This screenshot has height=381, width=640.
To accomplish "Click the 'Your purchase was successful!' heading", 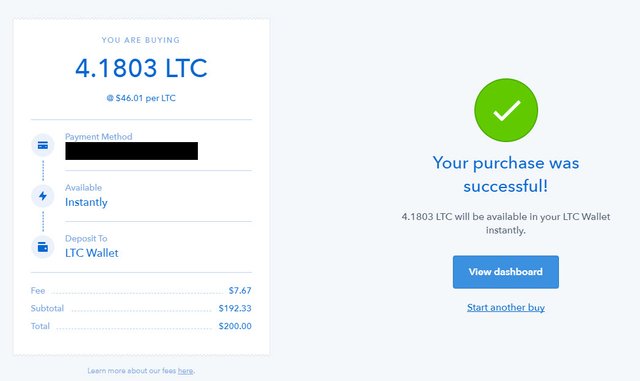I will tap(506, 174).
